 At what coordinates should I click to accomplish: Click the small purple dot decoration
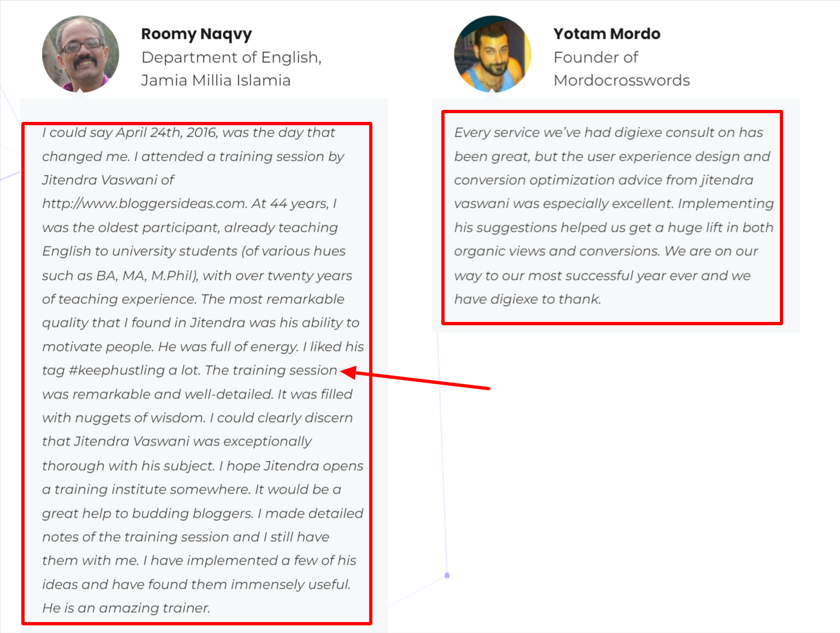447,575
